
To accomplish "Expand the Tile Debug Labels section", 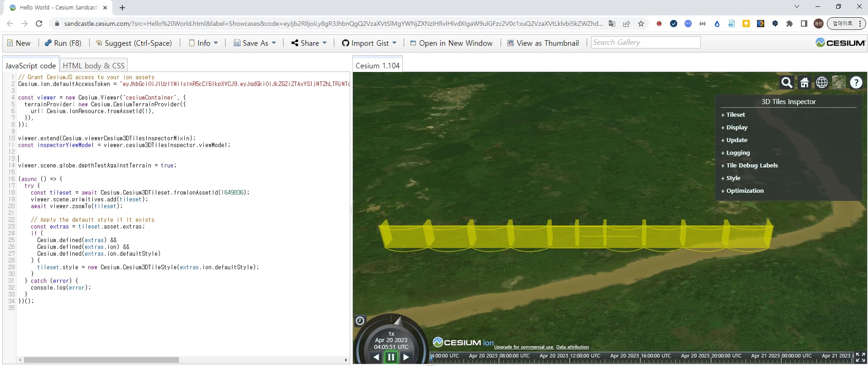I will tap(749, 166).
